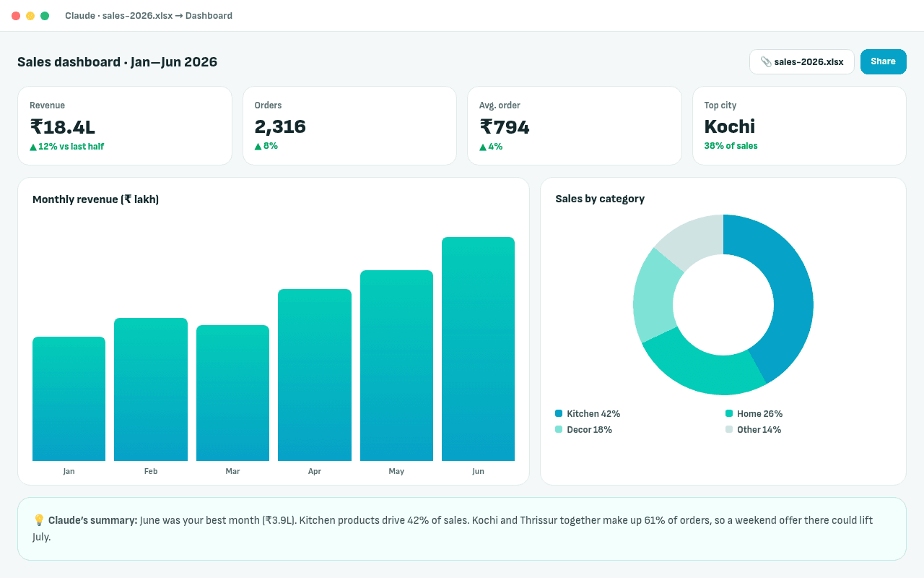Click the lightbulb icon in Claude's summary
Screen dimensions: 924x578
pos(39,520)
